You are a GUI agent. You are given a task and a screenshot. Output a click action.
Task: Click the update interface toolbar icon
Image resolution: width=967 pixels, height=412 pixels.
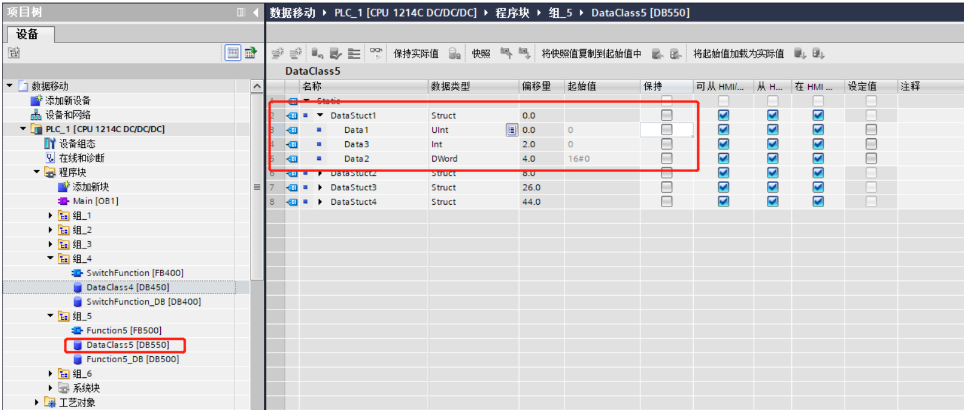coord(335,54)
